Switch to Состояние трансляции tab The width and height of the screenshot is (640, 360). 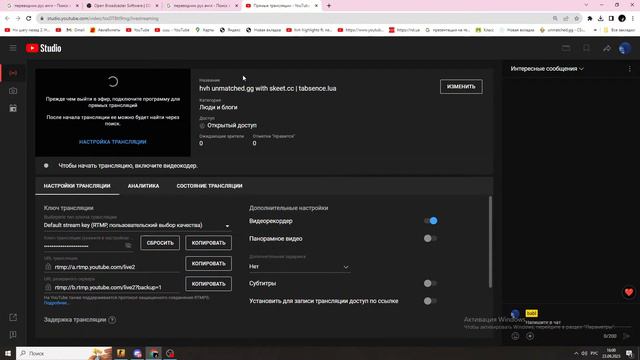[209, 186]
